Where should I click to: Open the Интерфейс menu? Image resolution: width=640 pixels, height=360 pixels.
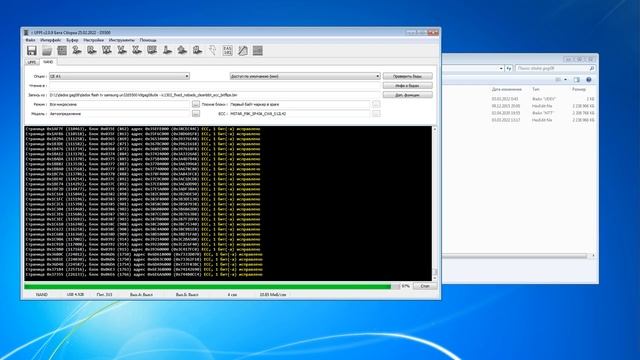tap(51, 40)
